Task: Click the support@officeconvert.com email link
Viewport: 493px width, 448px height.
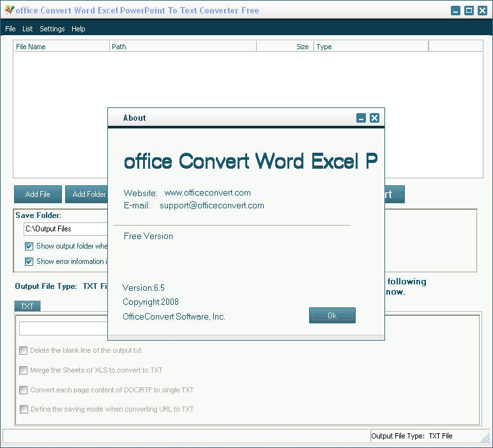Action: pyautogui.click(x=212, y=205)
